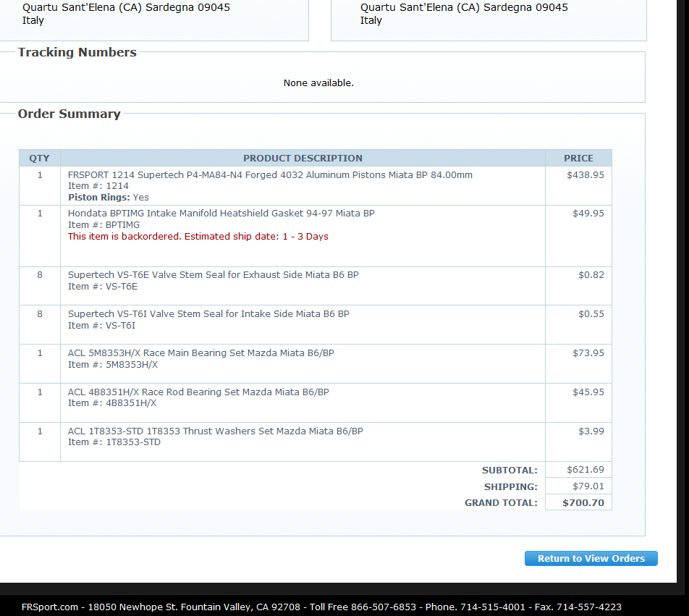Image resolution: width=689 pixels, height=616 pixels.
Task: Click the PRODUCT DESCRIPTION column header
Action: coord(303,159)
